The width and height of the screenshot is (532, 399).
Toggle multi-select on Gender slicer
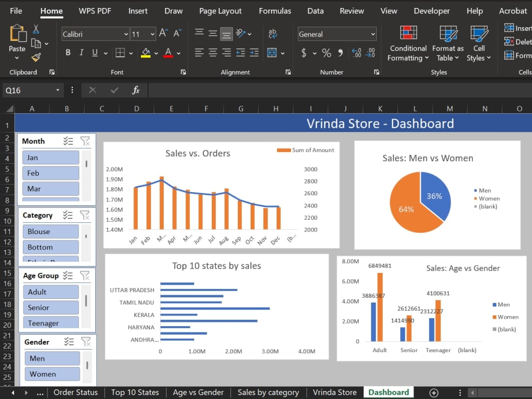(69, 342)
